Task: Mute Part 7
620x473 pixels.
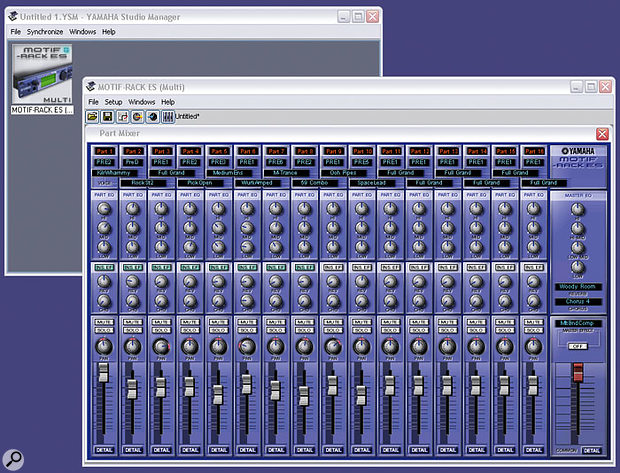Action: (x=276, y=322)
